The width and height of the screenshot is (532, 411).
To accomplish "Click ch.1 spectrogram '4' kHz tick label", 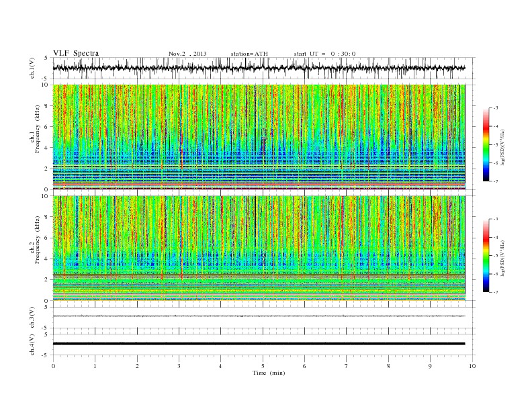I will tap(47, 148).
